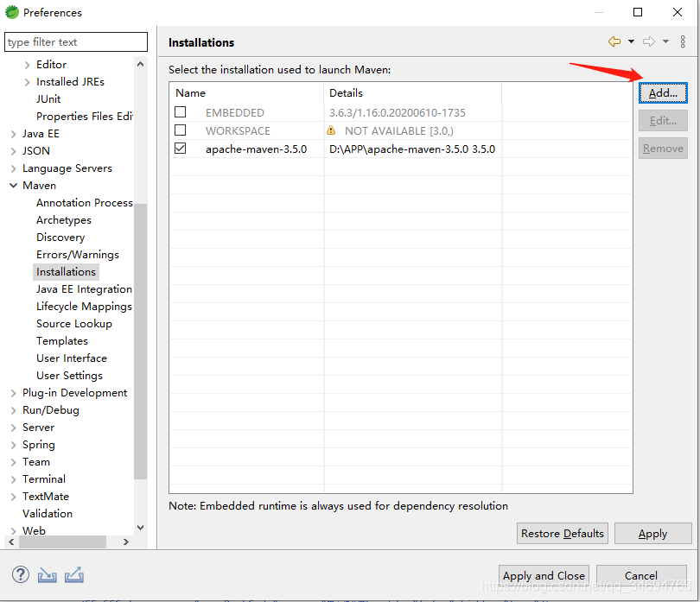This screenshot has width=700, height=602.
Task: Click the back navigation arrow icon
Action: (614, 41)
